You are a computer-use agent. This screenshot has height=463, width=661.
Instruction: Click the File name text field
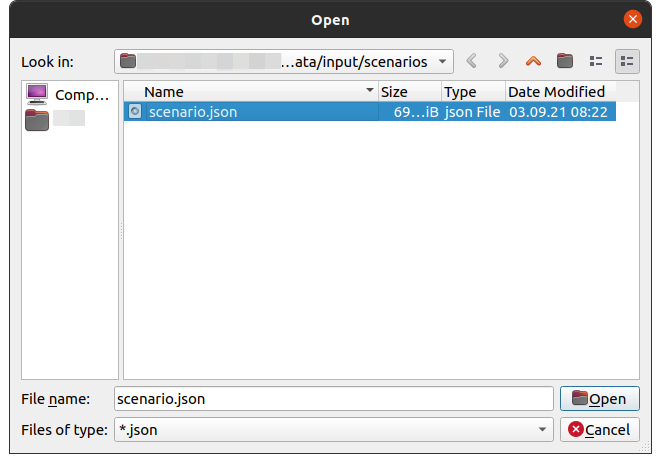[333, 398]
